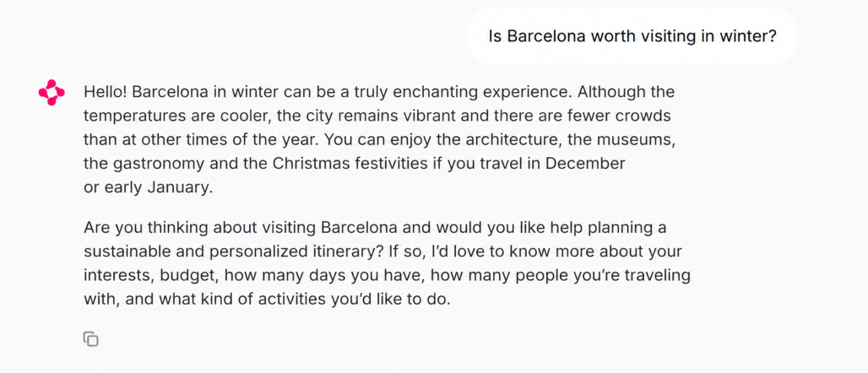The width and height of the screenshot is (868, 373).
Task: Click the pink assistant logo avatar
Action: point(52,93)
